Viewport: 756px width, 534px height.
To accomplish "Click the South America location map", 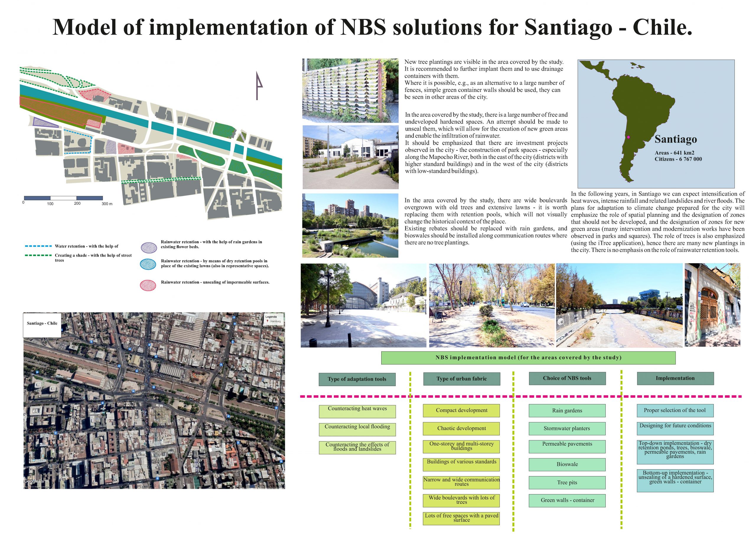I will click(x=656, y=124).
